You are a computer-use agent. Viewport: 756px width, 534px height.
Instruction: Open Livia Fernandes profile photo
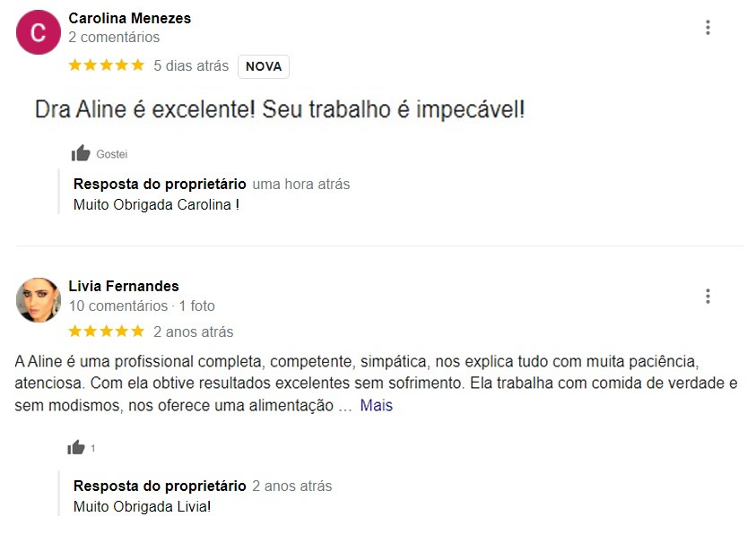39,300
